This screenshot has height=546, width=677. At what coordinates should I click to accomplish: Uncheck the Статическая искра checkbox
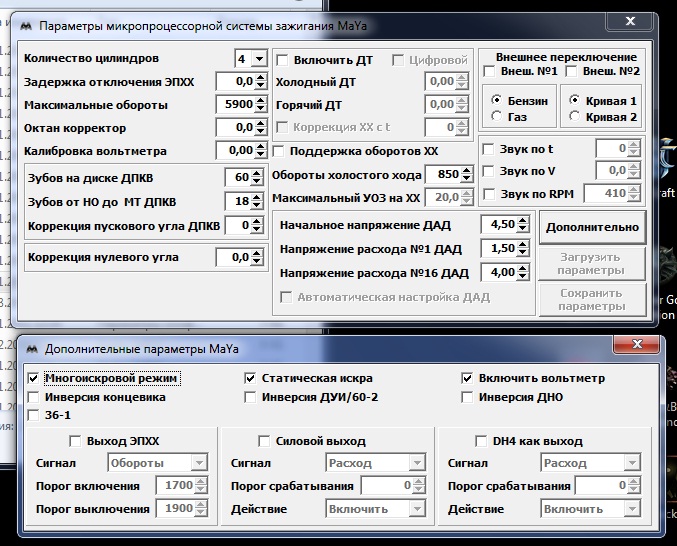[x=250, y=379]
